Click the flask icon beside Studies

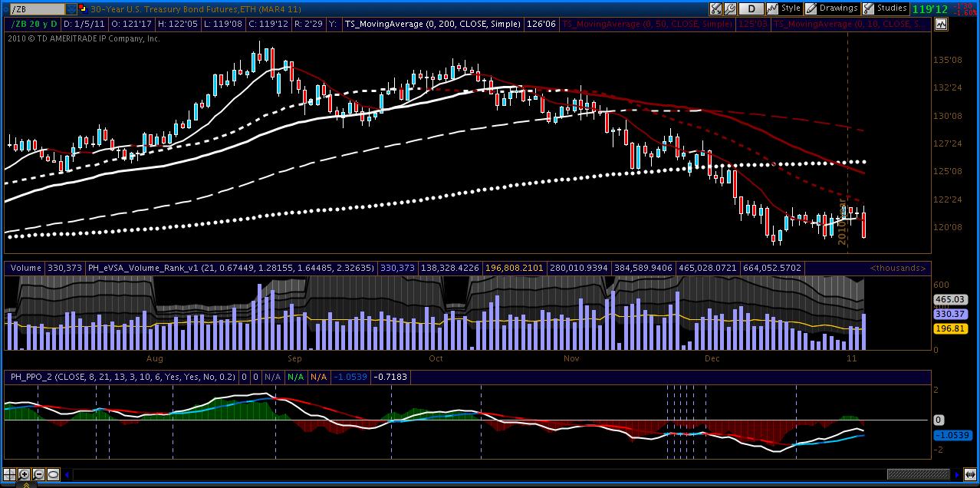click(868, 8)
